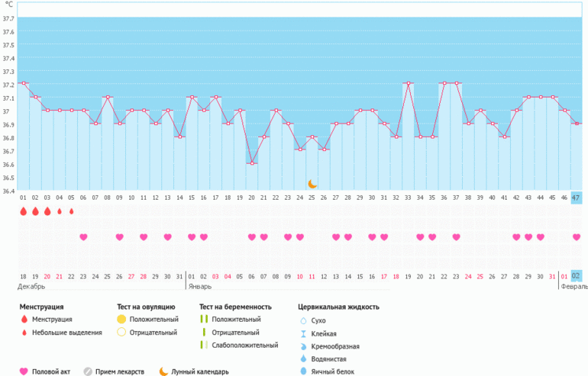Select the highlighted cycle day 47 cell
This screenshot has width=588, height=376.
pos(577,197)
